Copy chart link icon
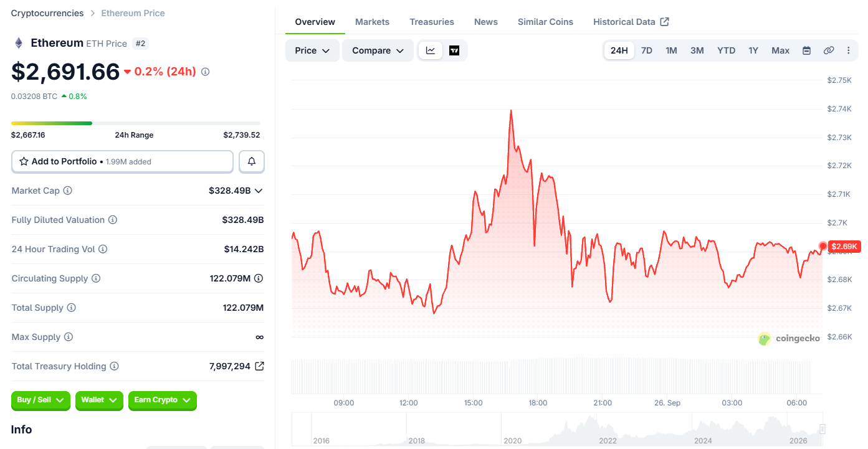Image resolution: width=868 pixels, height=449 pixels. point(829,50)
